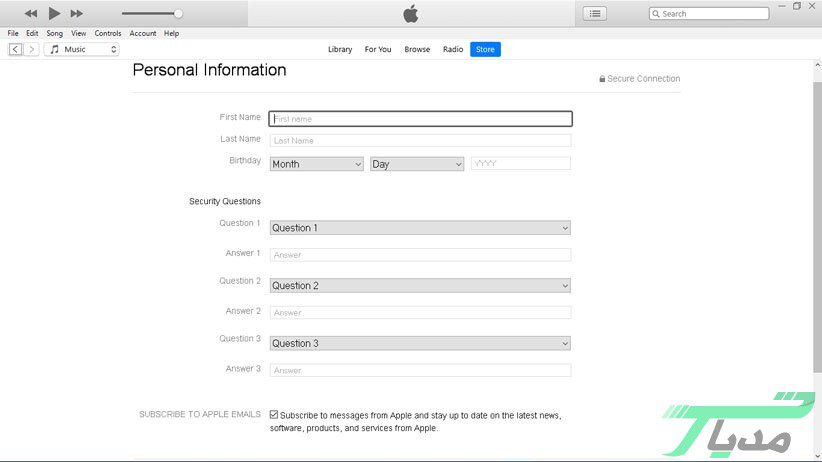Choose a question in Question 1 dropdown

(420, 228)
